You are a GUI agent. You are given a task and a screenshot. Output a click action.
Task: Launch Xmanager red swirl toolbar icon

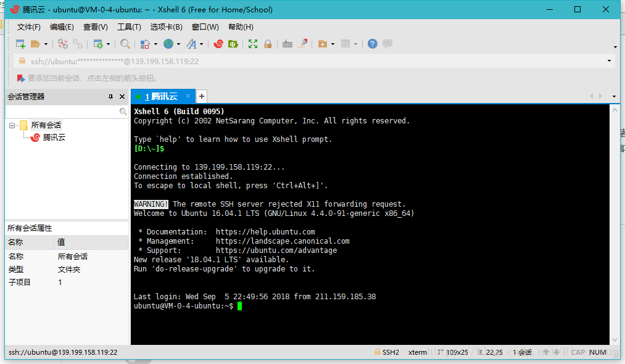tap(218, 44)
